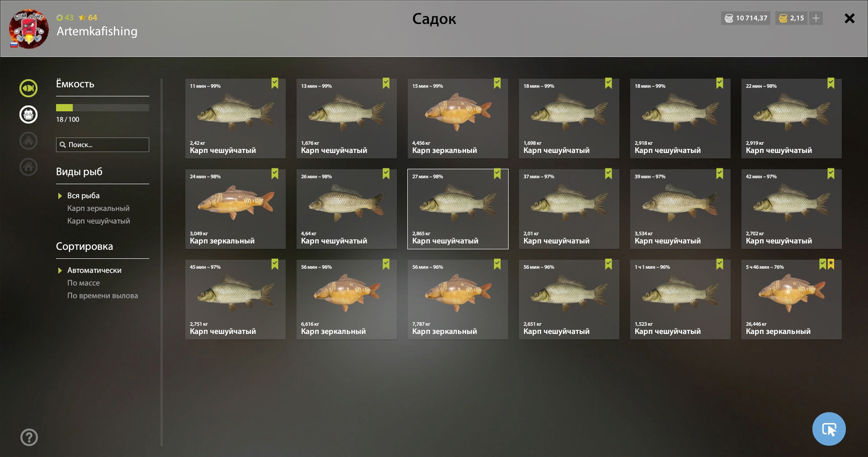Choose Автоматически sorting option
The image size is (868, 457).
click(94, 270)
